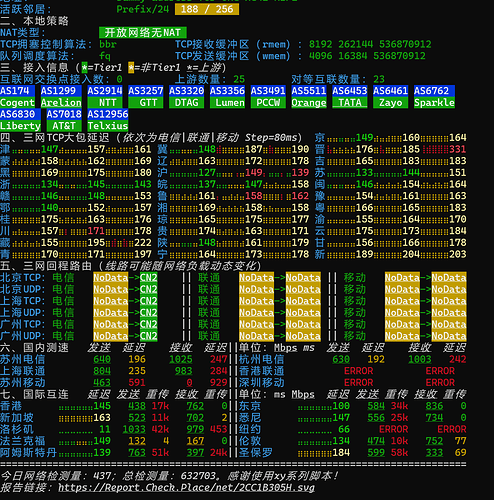Click the total checks number '632703'

click(x=198, y=476)
